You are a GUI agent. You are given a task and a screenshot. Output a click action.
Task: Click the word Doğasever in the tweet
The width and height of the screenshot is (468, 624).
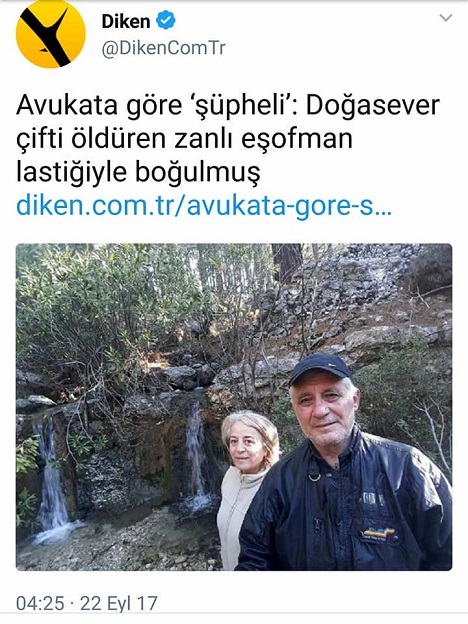coord(373,105)
